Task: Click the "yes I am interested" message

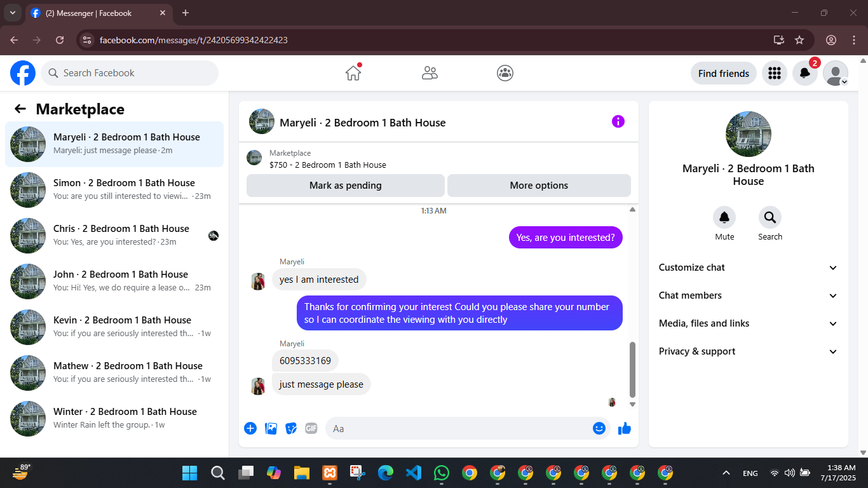Action: 319,280
